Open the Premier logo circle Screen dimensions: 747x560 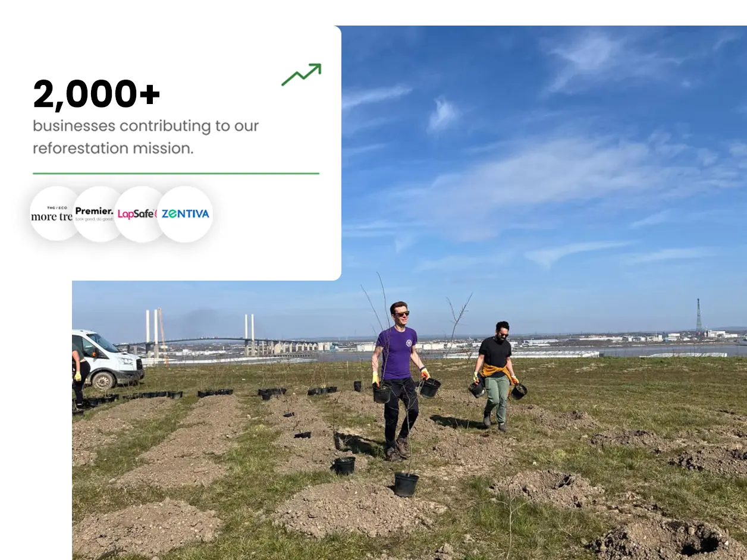(95, 214)
